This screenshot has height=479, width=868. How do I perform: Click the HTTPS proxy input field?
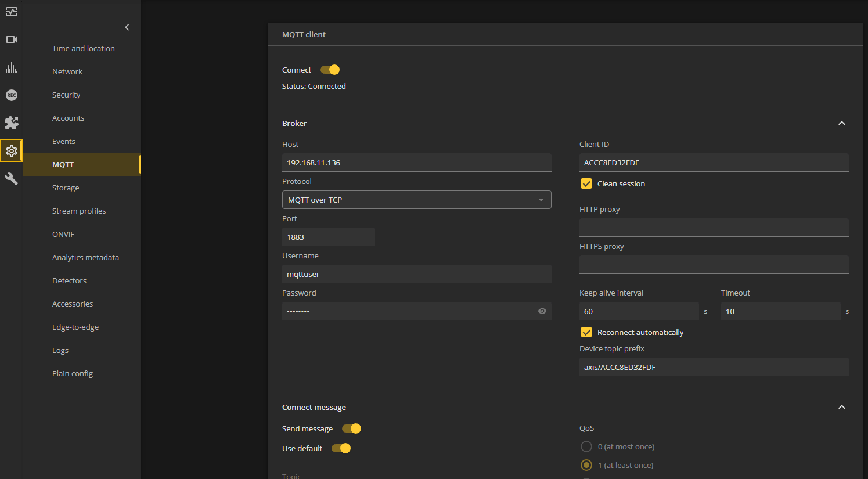714,265
